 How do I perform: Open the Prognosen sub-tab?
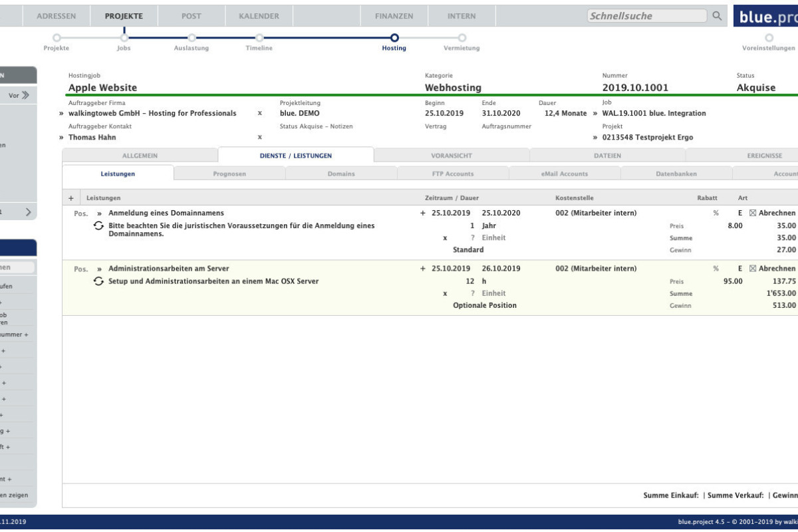pyautogui.click(x=229, y=174)
